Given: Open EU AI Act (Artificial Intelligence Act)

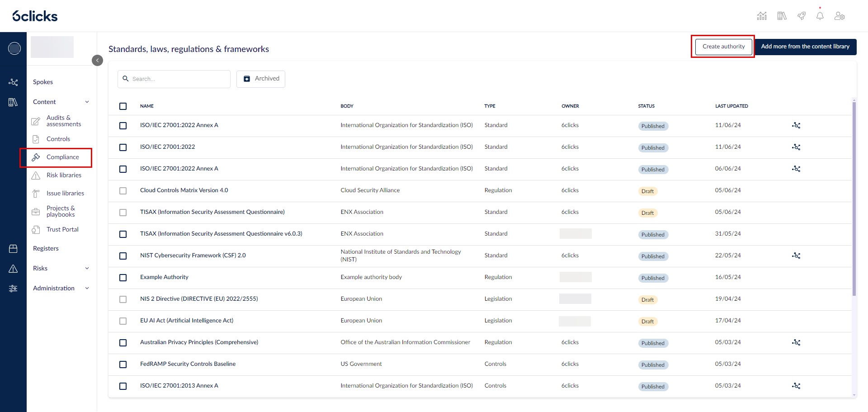Looking at the screenshot, I should coord(187,320).
